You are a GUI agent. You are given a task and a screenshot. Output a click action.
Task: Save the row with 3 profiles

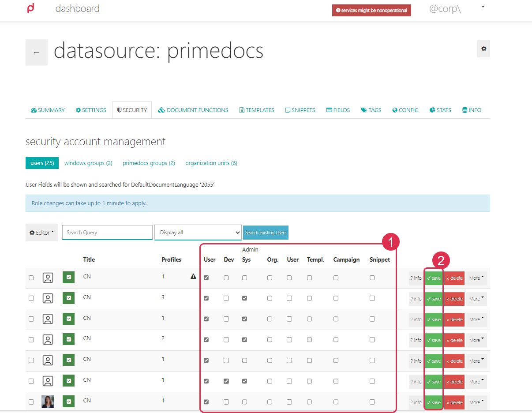pyautogui.click(x=434, y=299)
